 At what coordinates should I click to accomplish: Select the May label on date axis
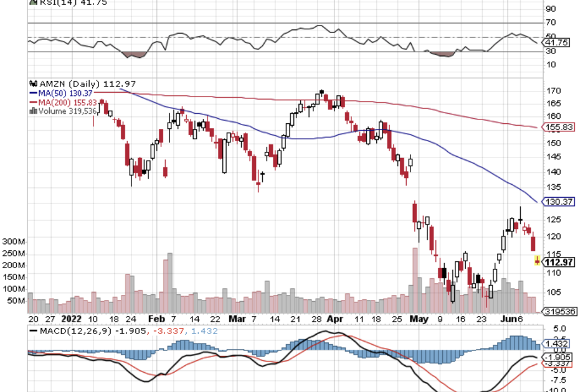(420, 318)
